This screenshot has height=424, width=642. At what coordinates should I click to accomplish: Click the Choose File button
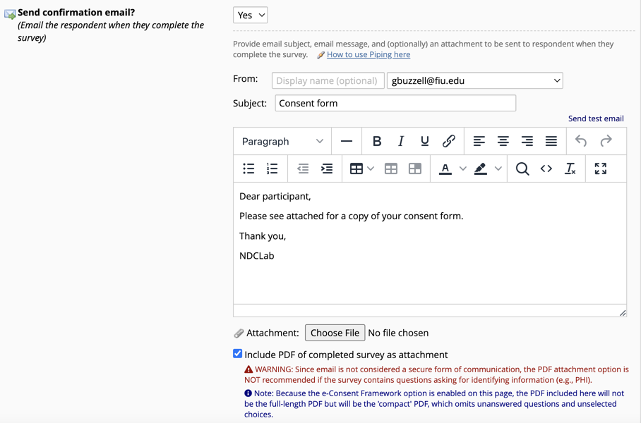pos(335,333)
